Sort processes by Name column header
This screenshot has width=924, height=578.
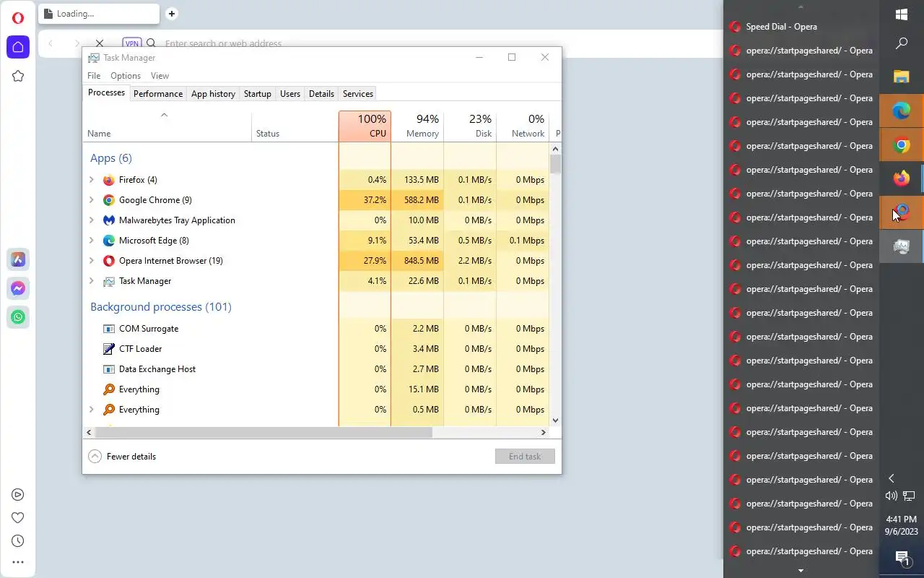click(167, 126)
